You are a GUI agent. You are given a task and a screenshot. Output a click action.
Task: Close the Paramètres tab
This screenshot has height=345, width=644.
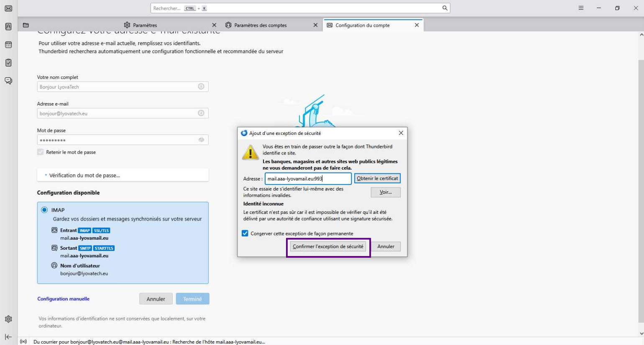click(x=214, y=25)
